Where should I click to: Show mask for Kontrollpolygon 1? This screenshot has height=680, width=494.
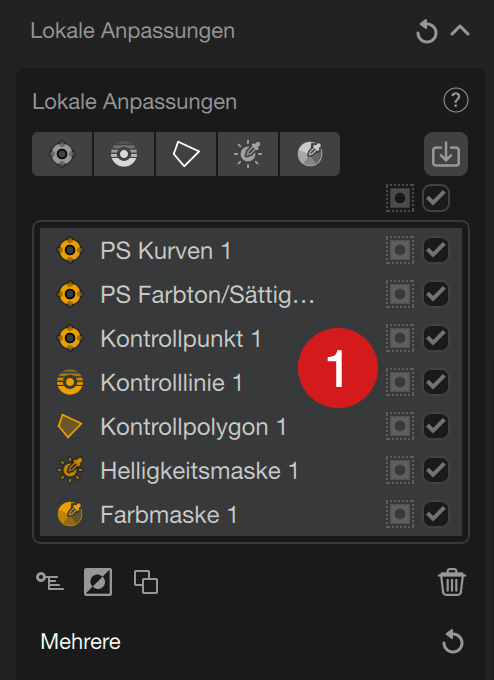[x=400, y=426]
